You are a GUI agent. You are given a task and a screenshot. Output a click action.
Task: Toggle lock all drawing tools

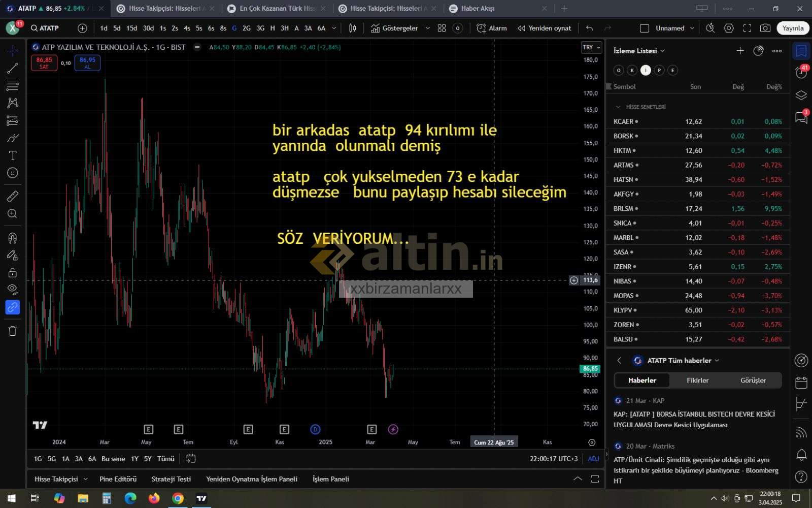click(13, 273)
